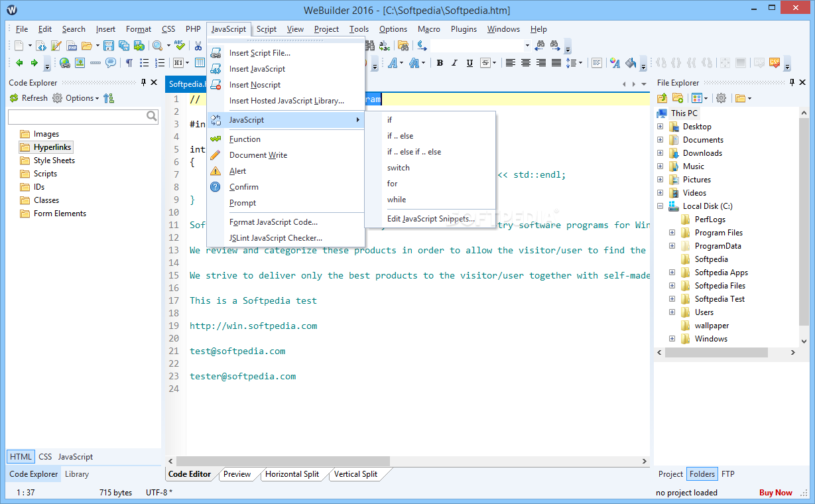Open the heading H1 dropdown
This screenshot has height=504, width=815.
click(x=186, y=63)
